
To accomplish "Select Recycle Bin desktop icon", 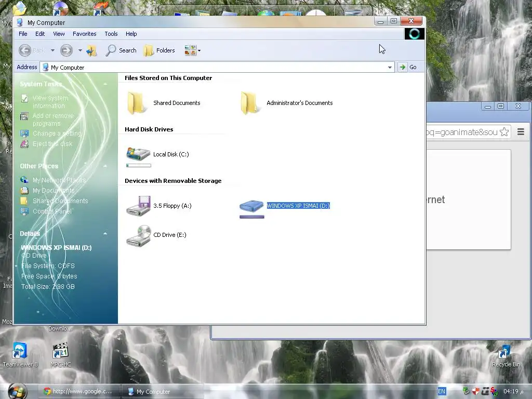I will (506, 356).
